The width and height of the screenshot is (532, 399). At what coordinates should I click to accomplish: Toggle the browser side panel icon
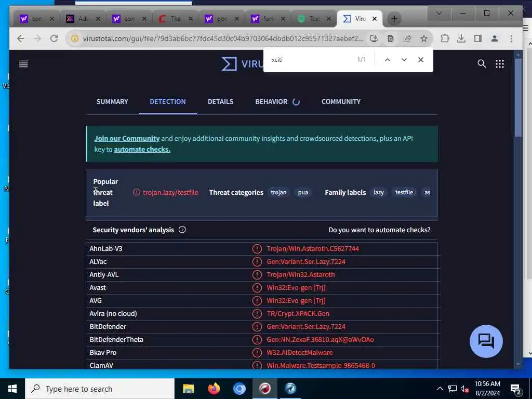pos(478,38)
